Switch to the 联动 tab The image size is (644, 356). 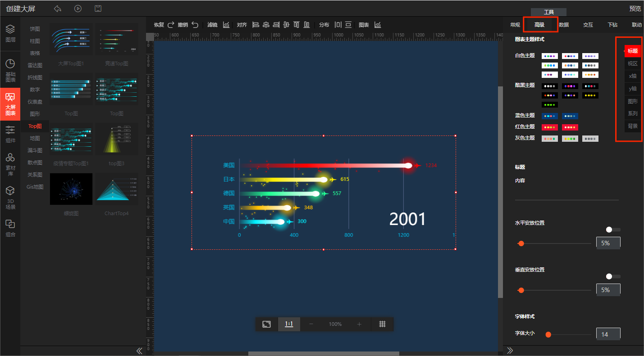[637, 25]
